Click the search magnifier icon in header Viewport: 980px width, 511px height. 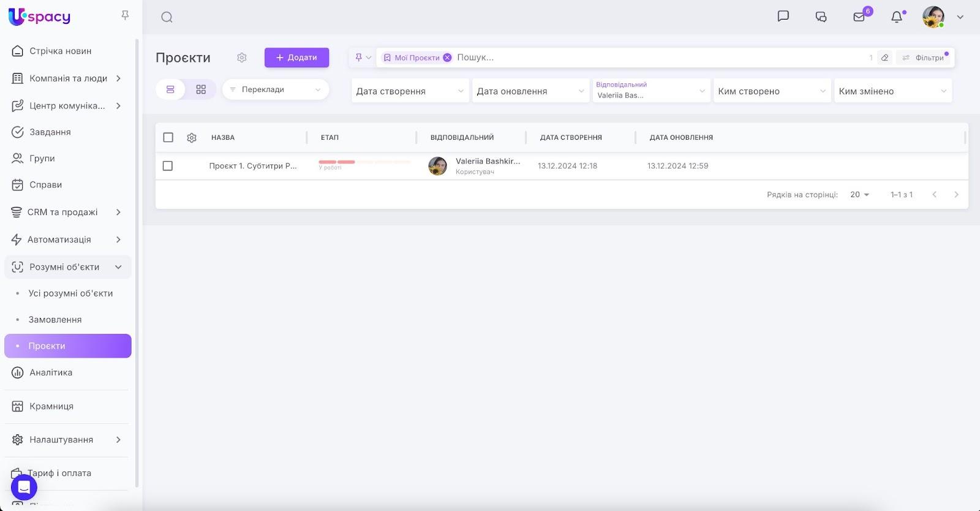167,17
